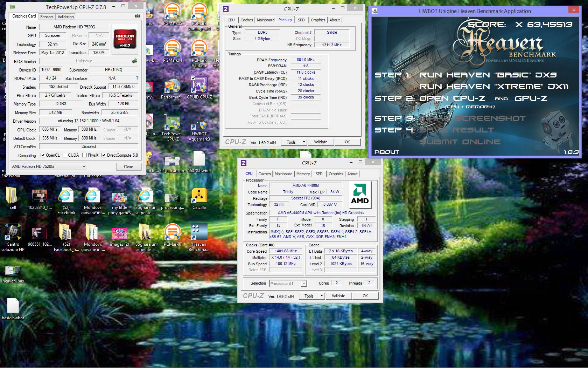Open the PCMark05 desktop shortcut
The height and width of the screenshot is (368, 588).
pos(173,14)
